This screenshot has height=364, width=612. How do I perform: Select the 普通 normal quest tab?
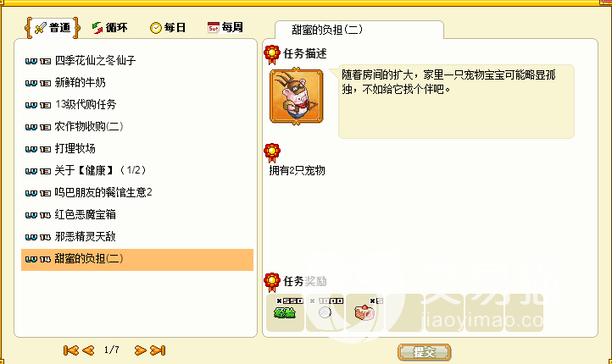coord(53,28)
